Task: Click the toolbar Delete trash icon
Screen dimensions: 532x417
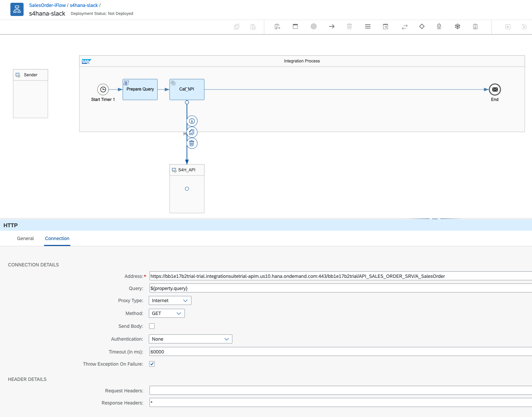Action: pyautogui.click(x=350, y=26)
